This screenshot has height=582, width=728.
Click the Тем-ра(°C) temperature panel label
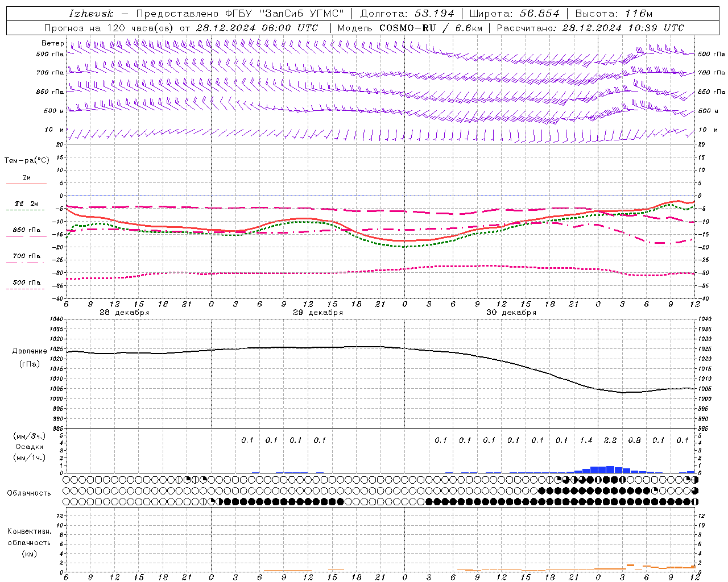click(27, 161)
